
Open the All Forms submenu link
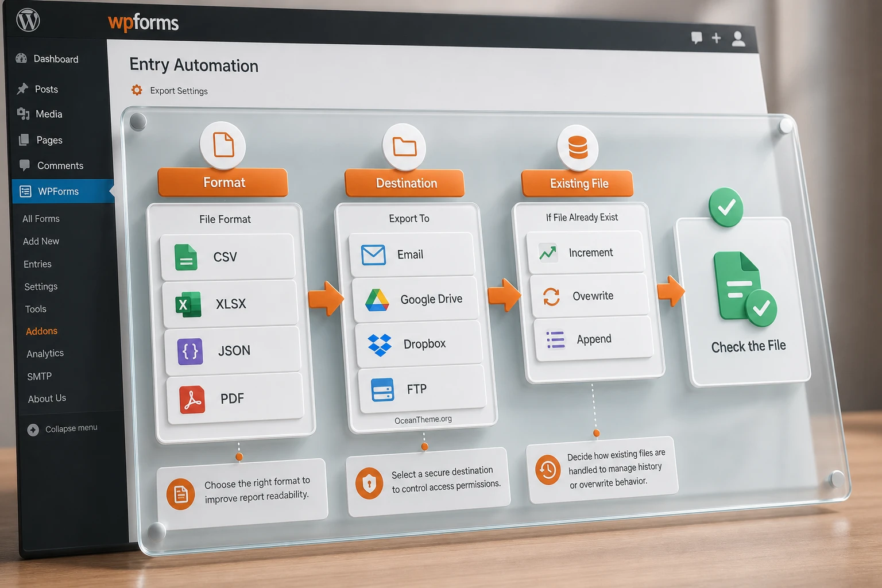click(41, 219)
